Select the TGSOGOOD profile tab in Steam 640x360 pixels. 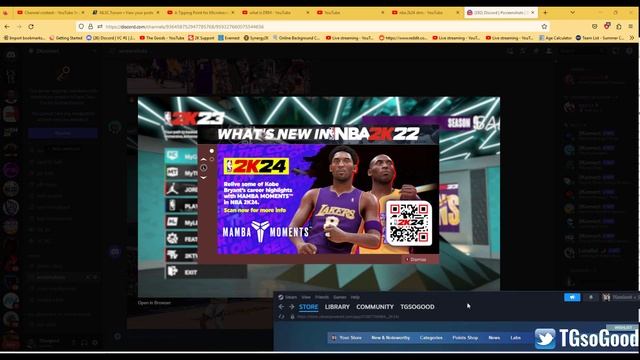point(417,307)
